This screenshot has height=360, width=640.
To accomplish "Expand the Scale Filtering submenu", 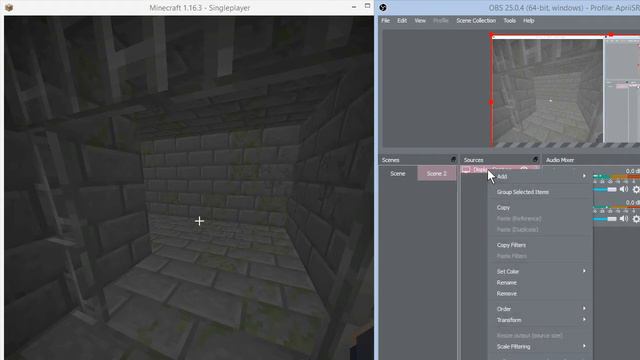I will coord(540,346).
